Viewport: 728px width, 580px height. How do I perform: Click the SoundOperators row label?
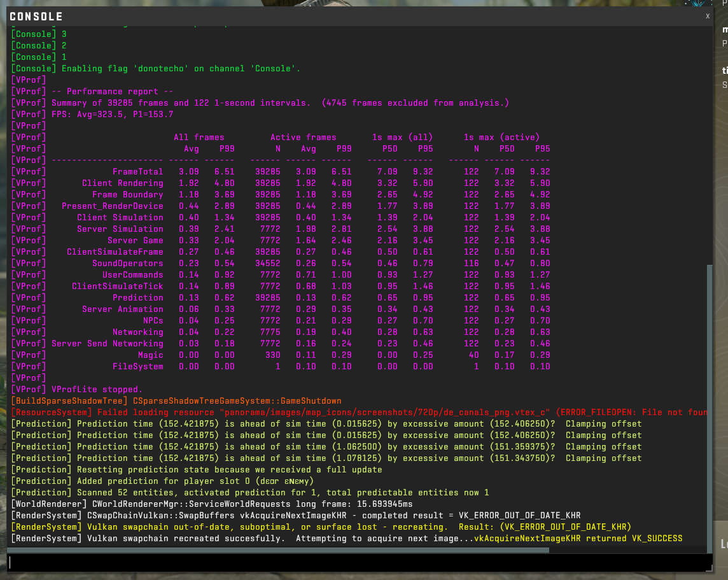[128, 264]
